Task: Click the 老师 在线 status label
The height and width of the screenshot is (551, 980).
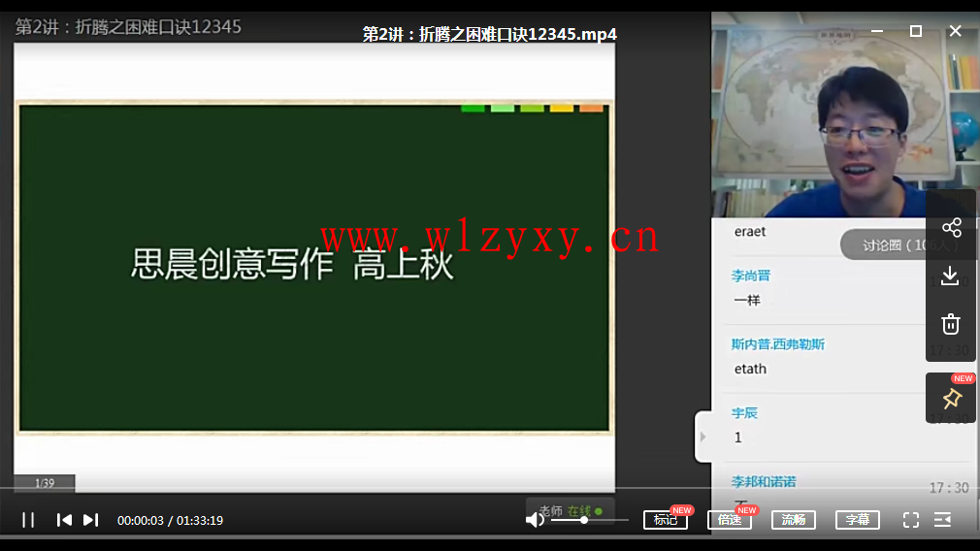Action: (x=570, y=510)
